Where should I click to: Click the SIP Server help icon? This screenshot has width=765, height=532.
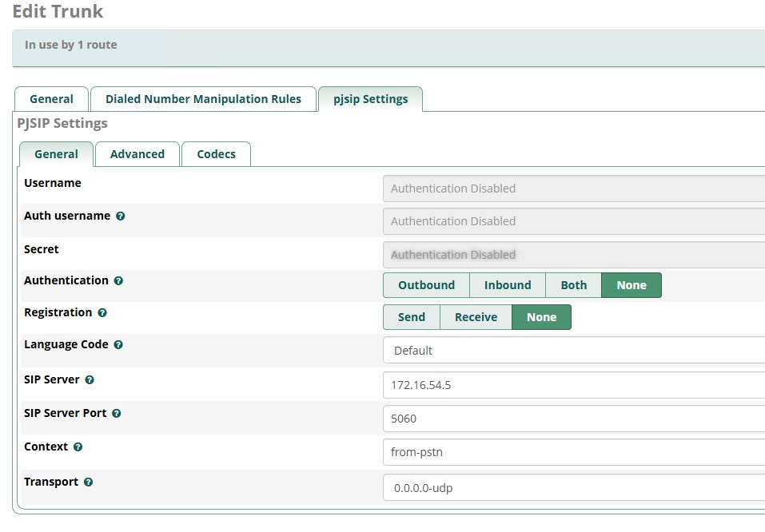(x=90, y=380)
